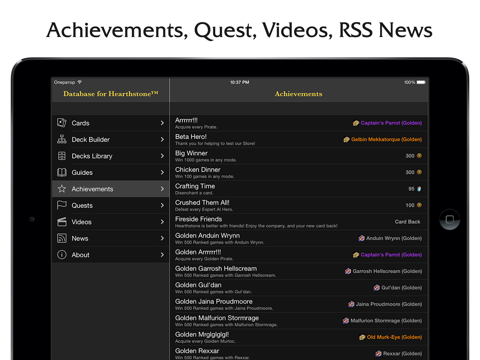The image size is (480, 360).
Task: Click Gelbin Mekkatorque (Golden) reward link
Action: [x=386, y=139]
